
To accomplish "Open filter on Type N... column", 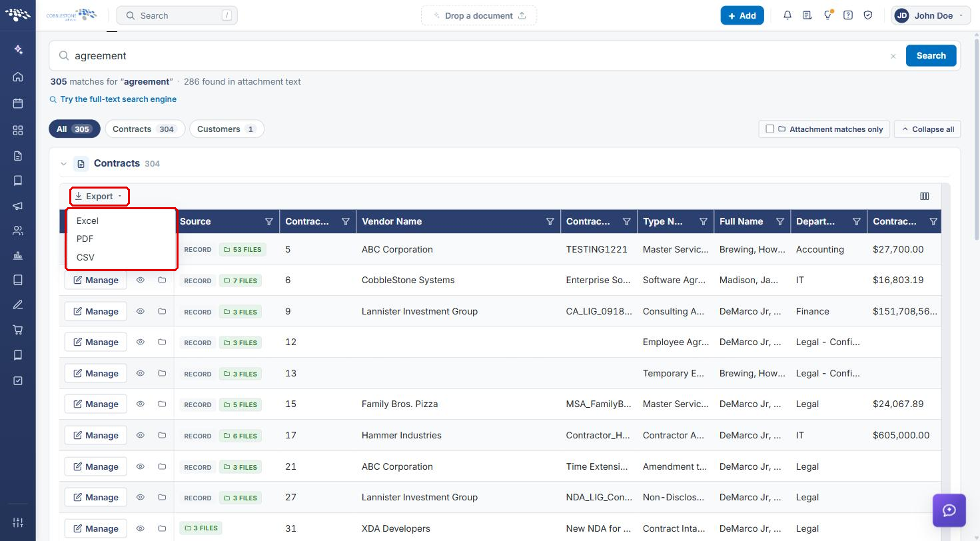I will (x=704, y=222).
